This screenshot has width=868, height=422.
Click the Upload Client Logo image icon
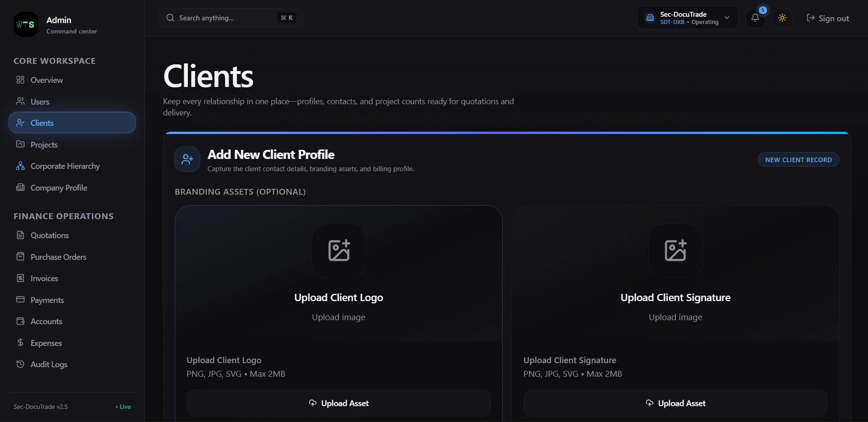[x=339, y=251]
